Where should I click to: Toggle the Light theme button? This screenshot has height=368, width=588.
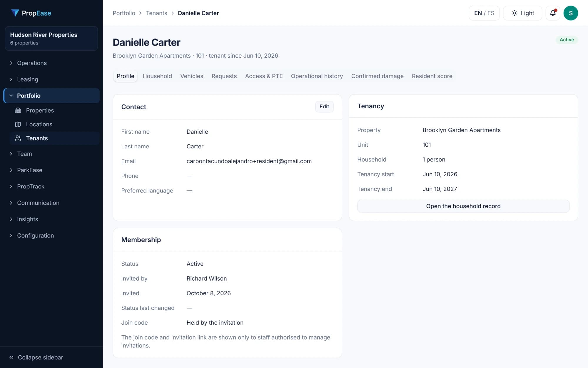click(x=522, y=13)
